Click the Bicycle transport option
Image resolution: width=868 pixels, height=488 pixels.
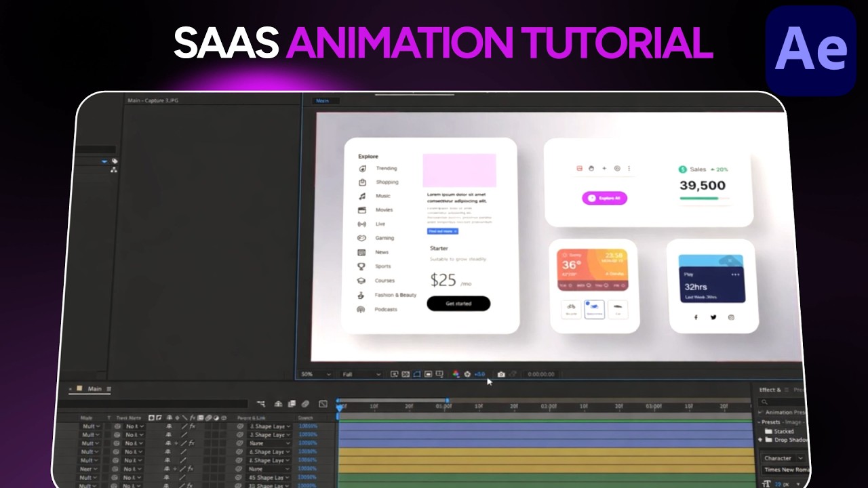[571, 309]
